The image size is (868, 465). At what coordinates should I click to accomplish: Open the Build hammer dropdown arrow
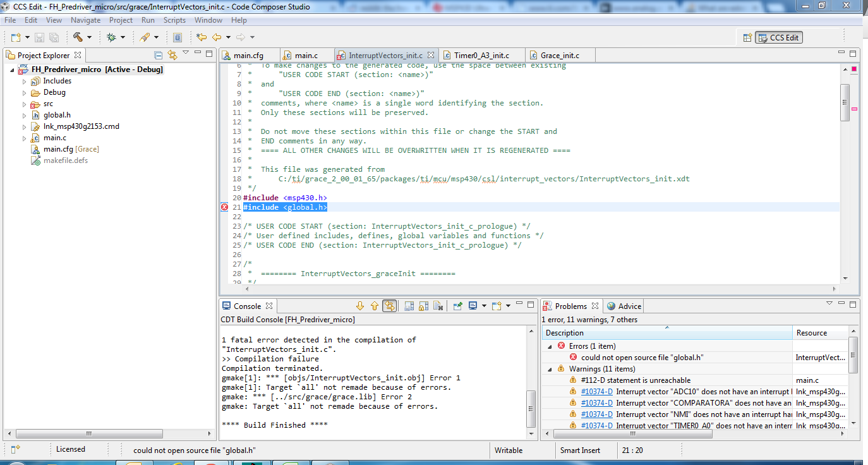click(x=89, y=37)
